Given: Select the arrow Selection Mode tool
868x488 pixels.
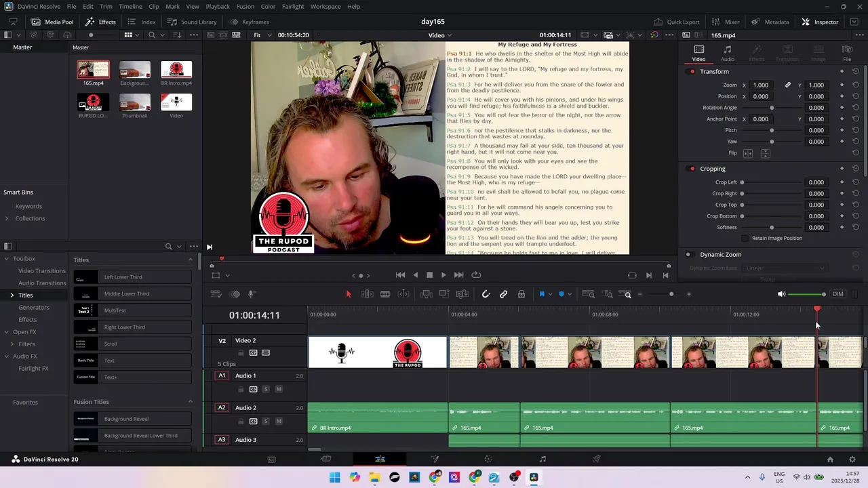Looking at the screenshot, I should pyautogui.click(x=349, y=294).
